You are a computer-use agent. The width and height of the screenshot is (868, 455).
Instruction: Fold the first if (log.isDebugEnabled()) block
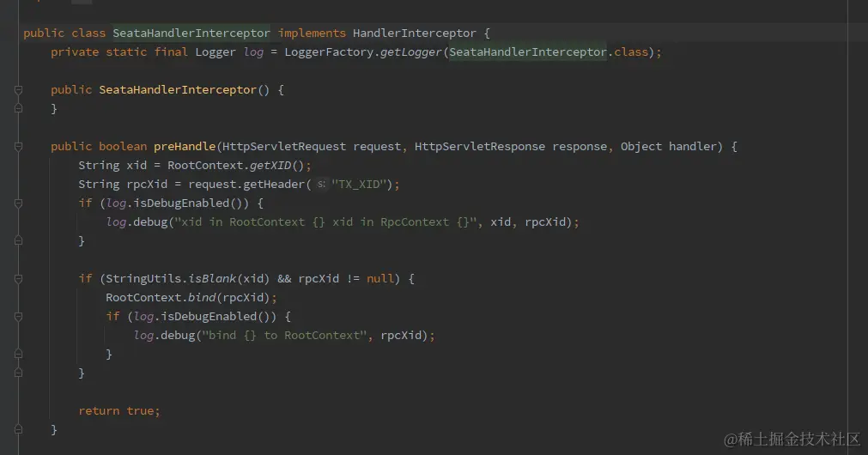coord(18,203)
